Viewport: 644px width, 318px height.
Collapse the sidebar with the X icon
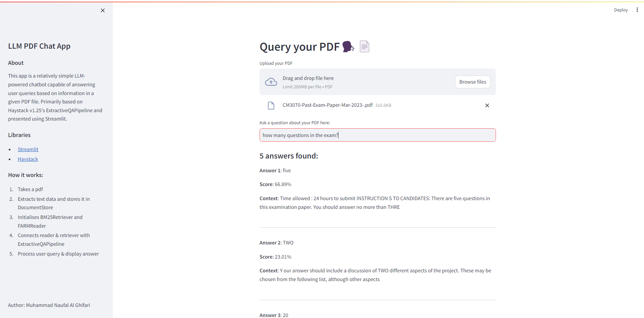[102, 10]
